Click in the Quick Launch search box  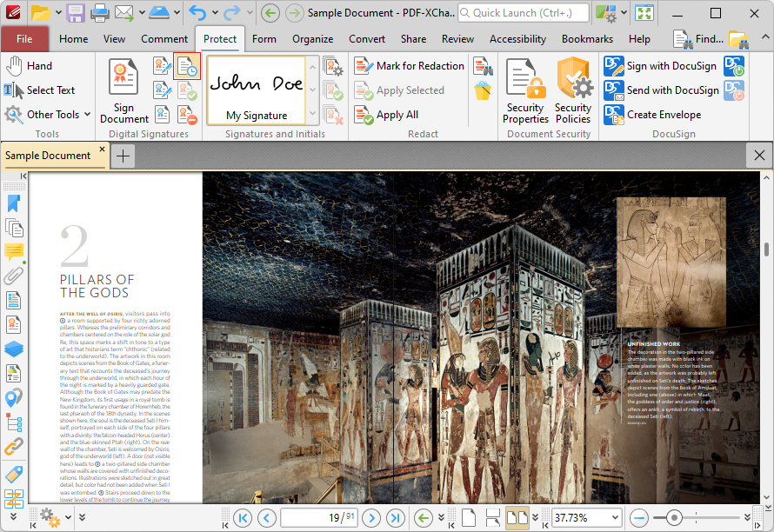[x=524, y=13]
